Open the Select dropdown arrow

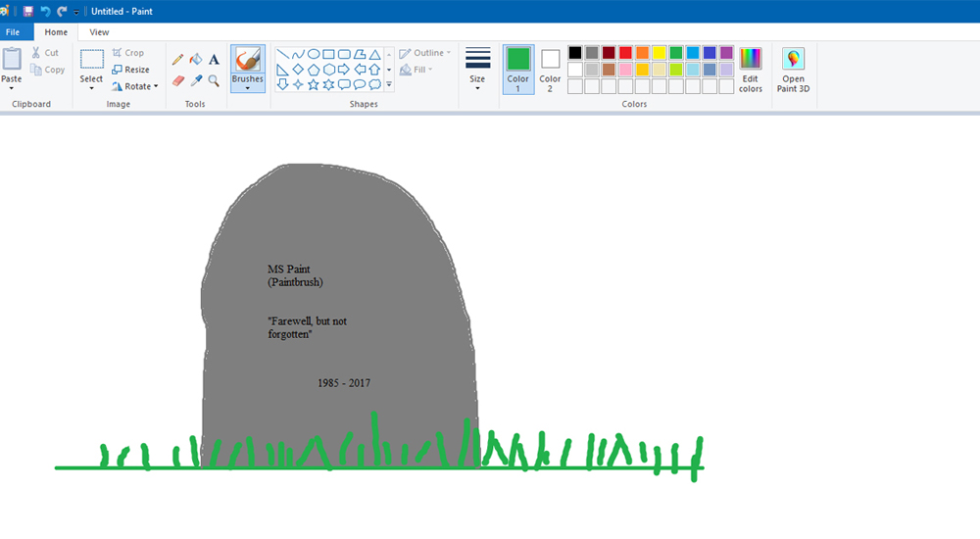[x=91, y=88]
